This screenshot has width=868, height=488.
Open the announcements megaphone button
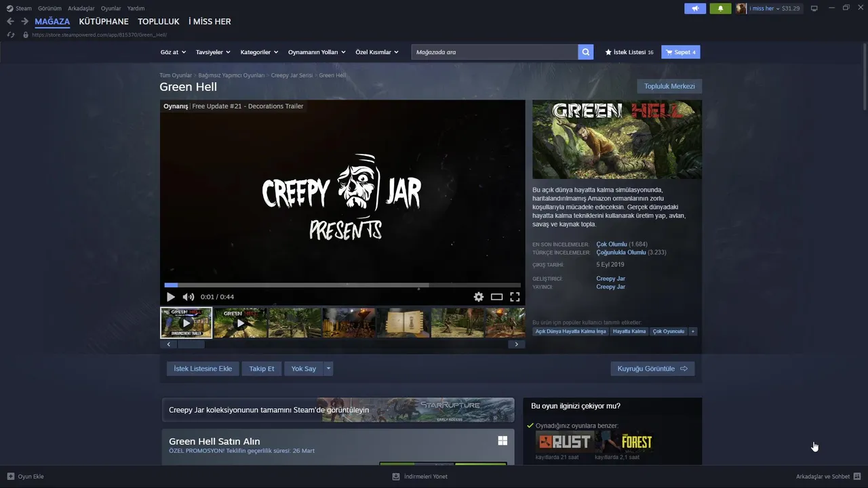[x=695, y=8]
